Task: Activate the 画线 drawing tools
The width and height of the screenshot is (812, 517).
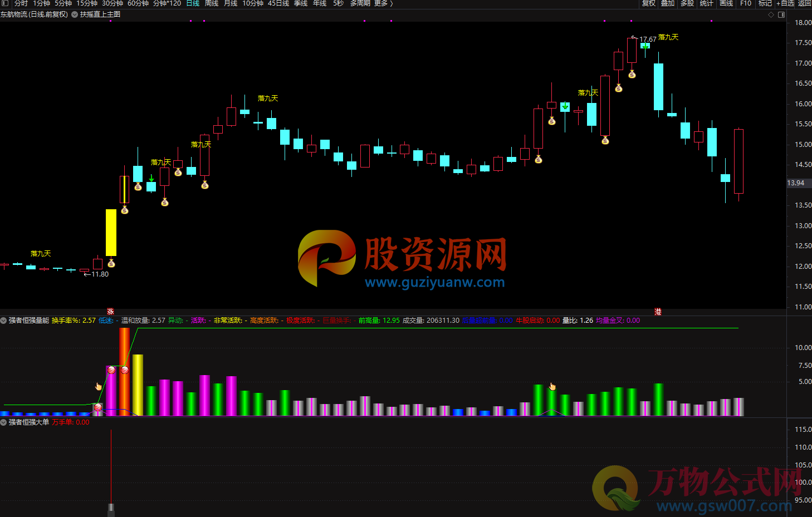Action: (x=726, y=3)
